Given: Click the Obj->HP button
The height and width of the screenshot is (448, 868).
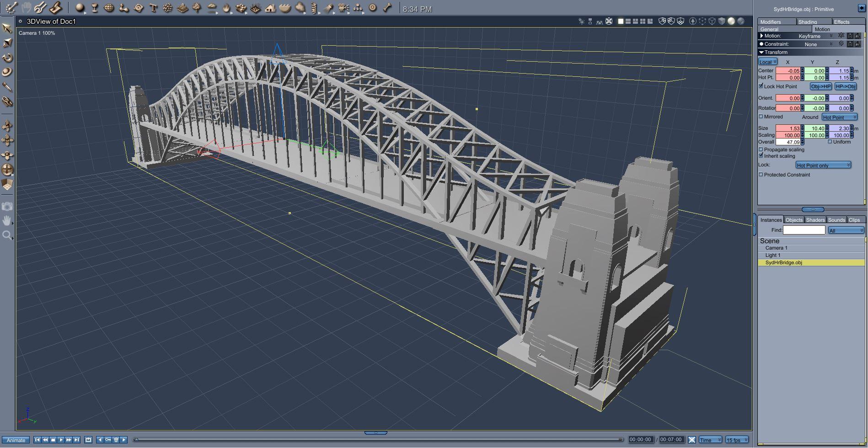Looking at the screenshot, I should pyautogui.click(x=821, y=86).
